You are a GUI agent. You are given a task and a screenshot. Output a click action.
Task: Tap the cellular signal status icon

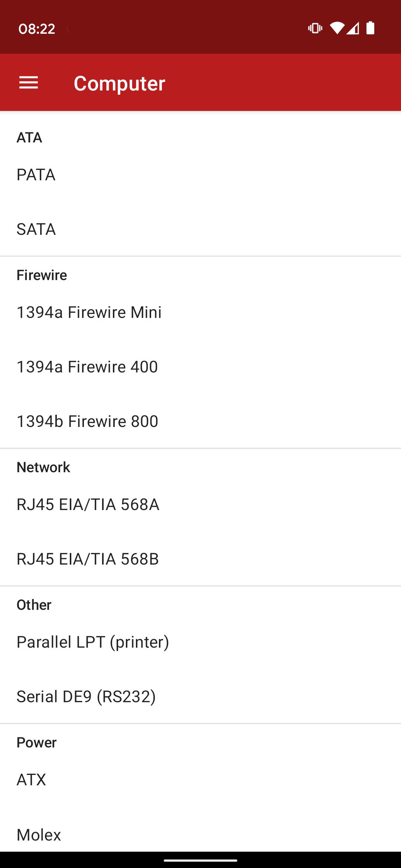353,28
